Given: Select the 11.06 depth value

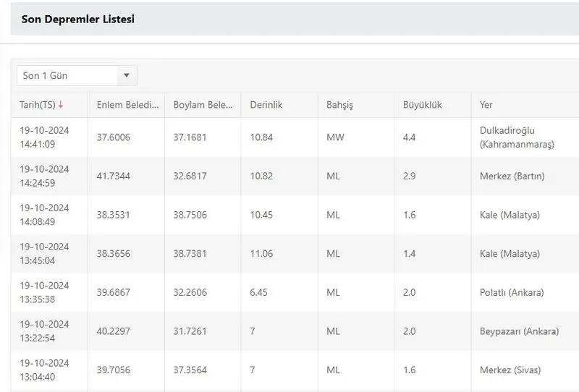Looking at the screenshot, I should click(x=261, y=254).
